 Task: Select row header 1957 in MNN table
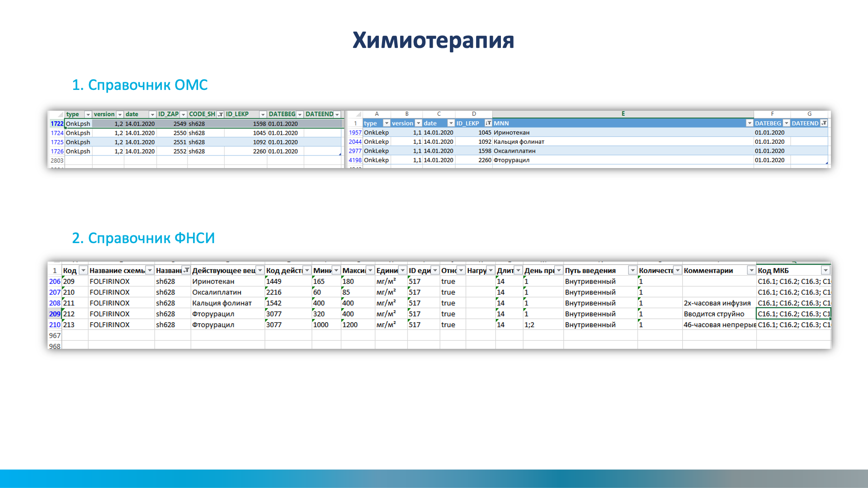tap(355, 133)
